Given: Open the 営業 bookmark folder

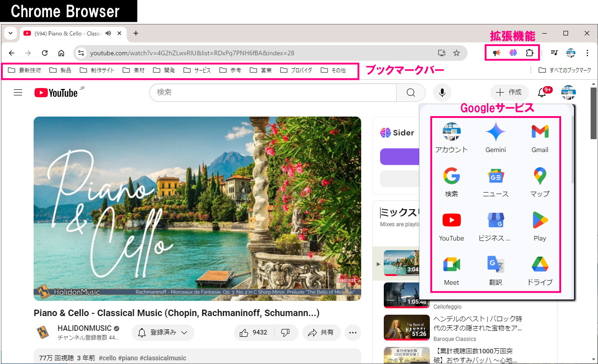Looking at the screenshot, I should 261,70.
